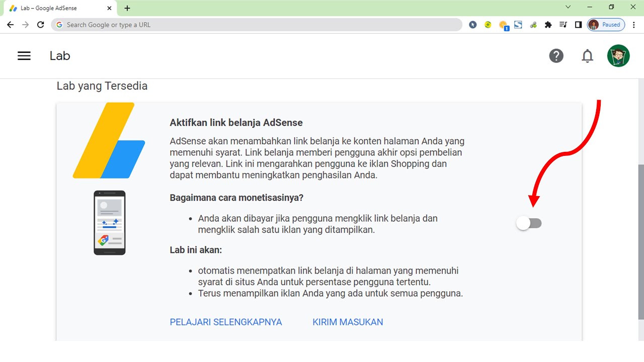Viewport: 644px width, 362px height.
Task: Open the blue S extension icon
Action: click(518, 25)
